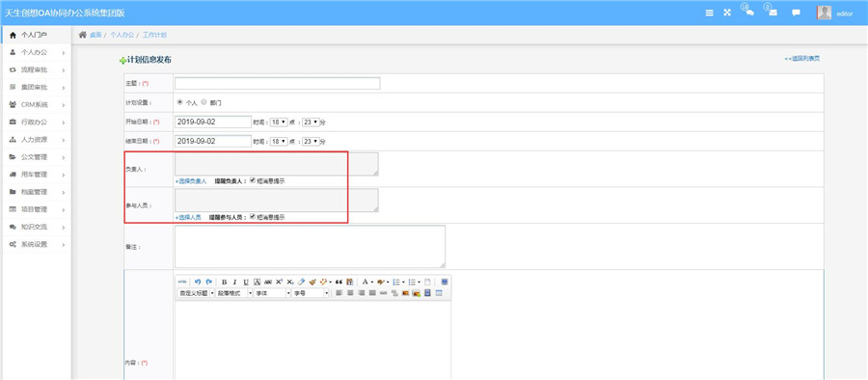The image size is (868, 380).
Task: Insert a single image in the editor
Action: point(405,292)
